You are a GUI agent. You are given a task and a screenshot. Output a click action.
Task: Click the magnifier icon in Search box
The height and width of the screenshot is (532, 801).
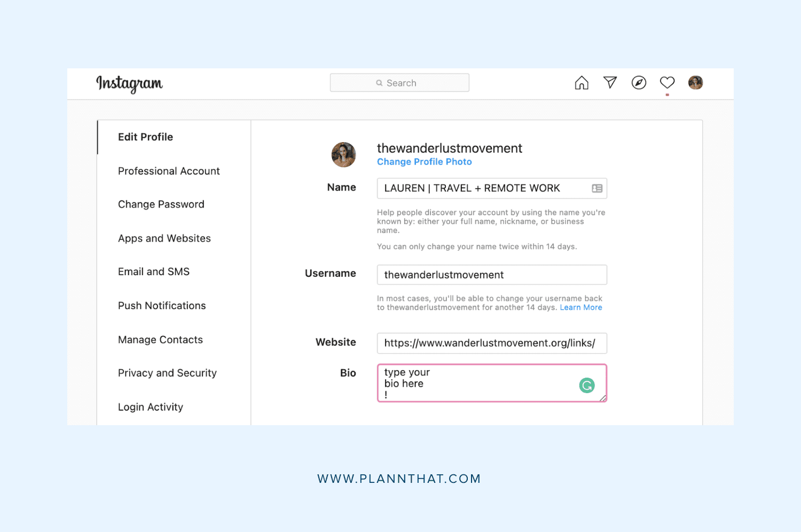click(379, 83)
